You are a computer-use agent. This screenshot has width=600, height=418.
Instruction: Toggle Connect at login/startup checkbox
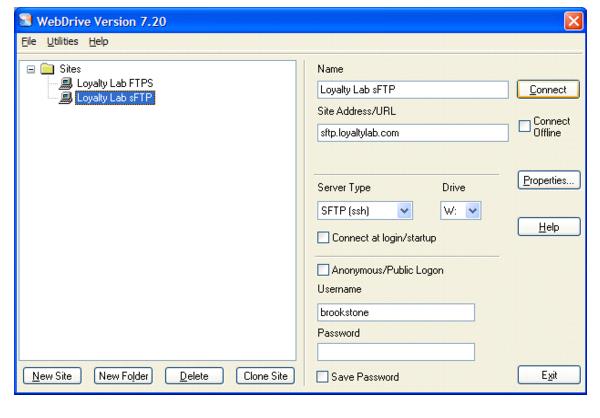(x=323, y=237)
